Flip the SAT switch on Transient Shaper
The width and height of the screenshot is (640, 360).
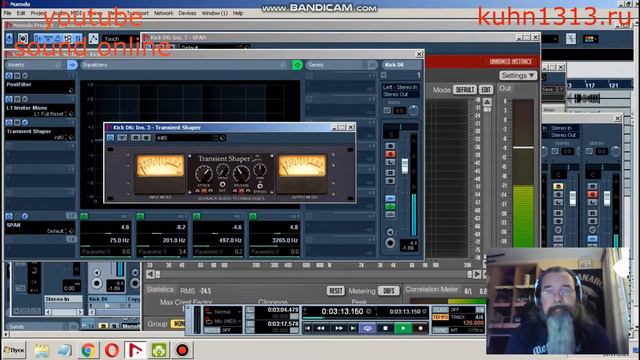(x=222, y=185)
